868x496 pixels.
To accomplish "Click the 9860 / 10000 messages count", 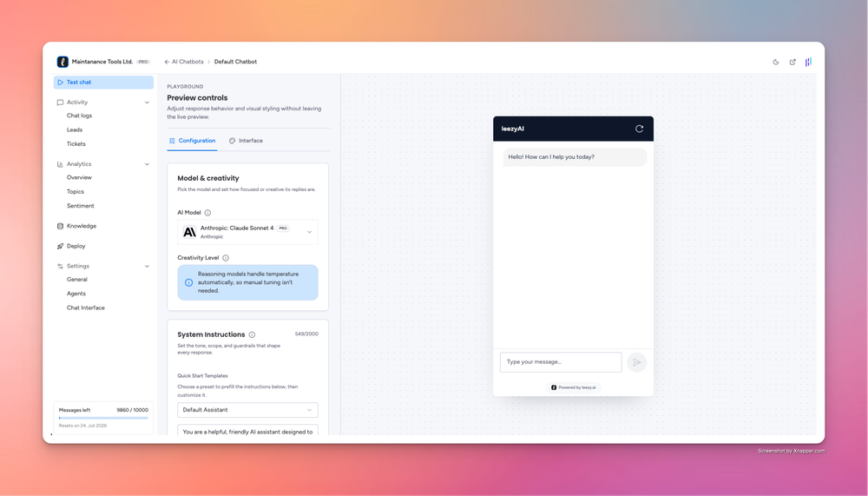I will 132,410.
